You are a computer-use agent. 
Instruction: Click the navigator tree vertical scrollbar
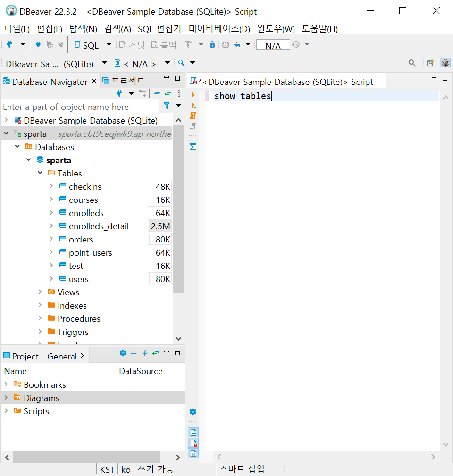[178, 209]
